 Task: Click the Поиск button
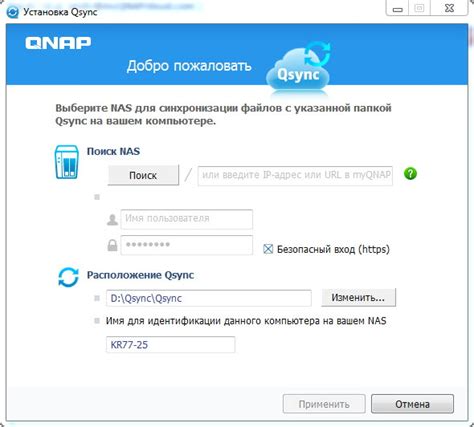point(143,175)
